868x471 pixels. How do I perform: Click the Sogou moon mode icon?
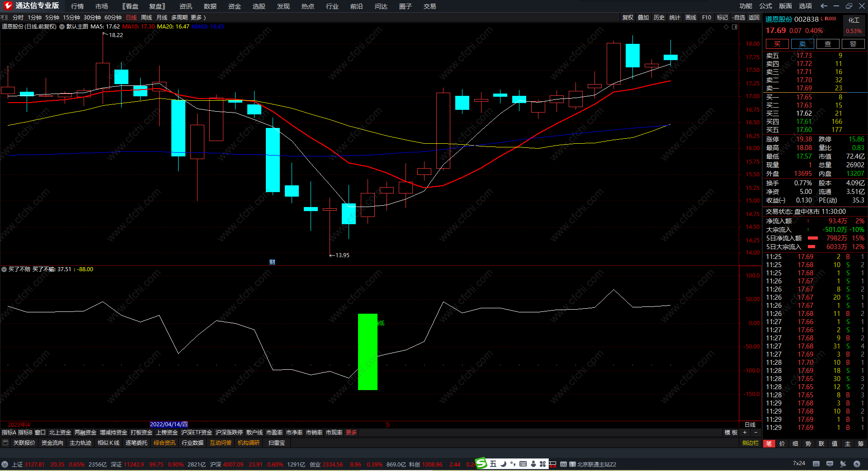point(503,464)
